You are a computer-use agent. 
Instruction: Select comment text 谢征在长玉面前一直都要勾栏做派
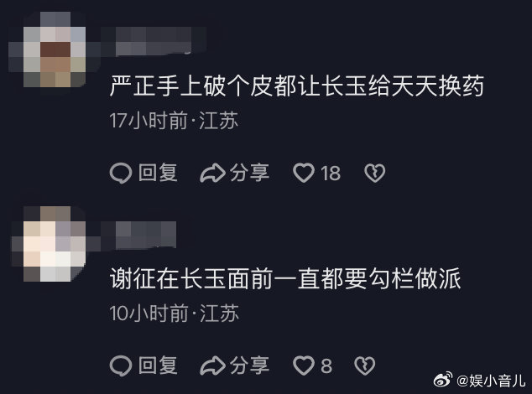[x=285, y=278]
